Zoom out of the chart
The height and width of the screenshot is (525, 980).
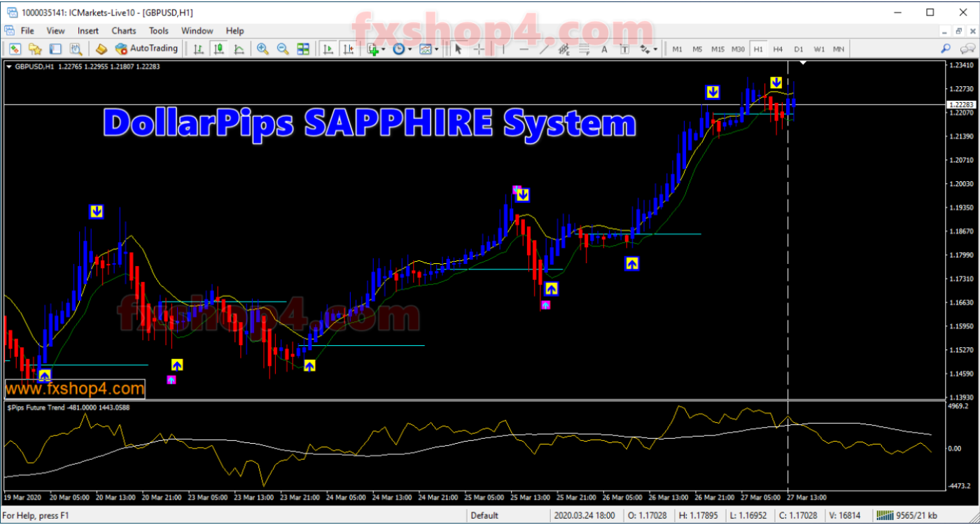(x=283, y=49)
